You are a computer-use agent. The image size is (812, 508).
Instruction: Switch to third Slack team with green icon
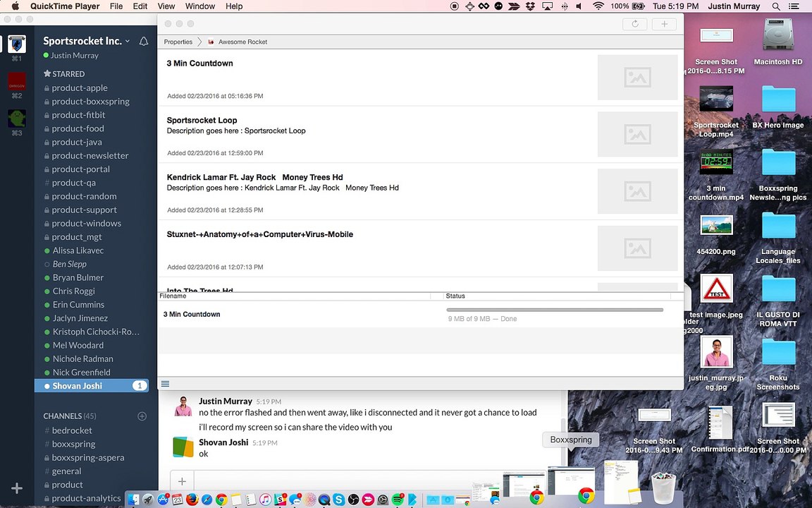[x=17, y=119]
